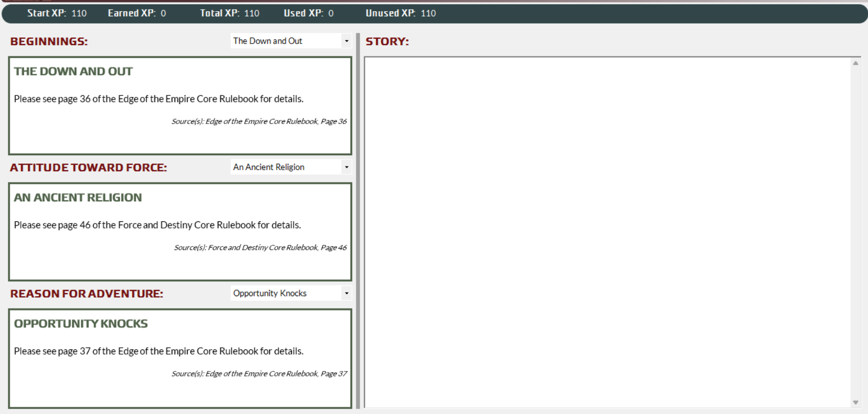The height and width of the screenshot is (414, 868).
Task: Click the Page 37 source citation
Action: coord(259,374)
